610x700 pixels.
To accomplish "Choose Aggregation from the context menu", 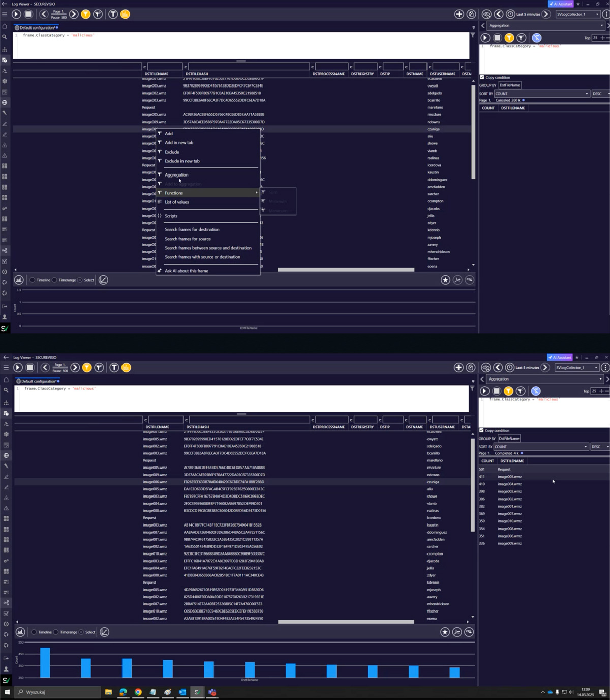I will (x=176, y=174).
